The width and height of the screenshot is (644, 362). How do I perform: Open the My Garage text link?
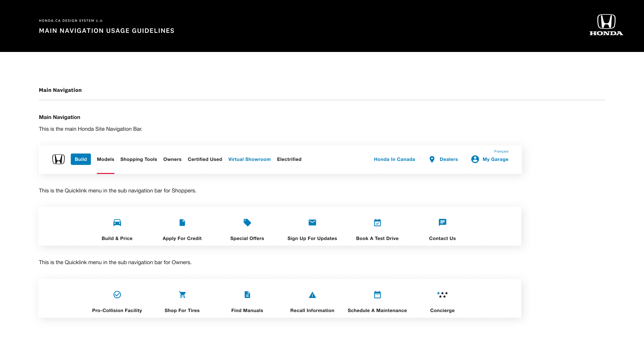pos(495,159)
